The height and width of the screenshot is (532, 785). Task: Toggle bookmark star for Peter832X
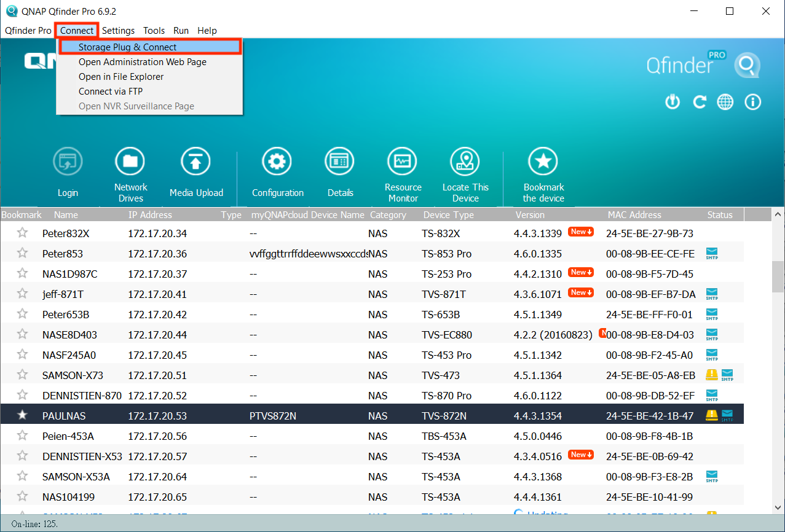pos(22,233)
